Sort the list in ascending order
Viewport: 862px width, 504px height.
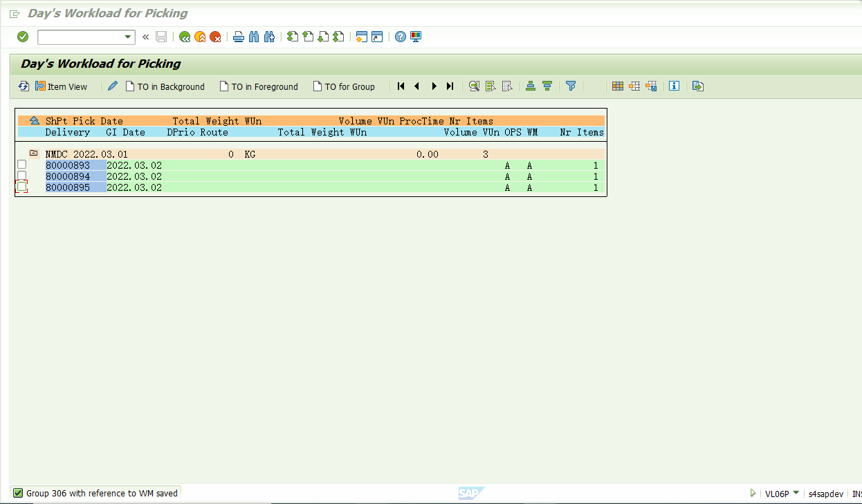[530, 86]
